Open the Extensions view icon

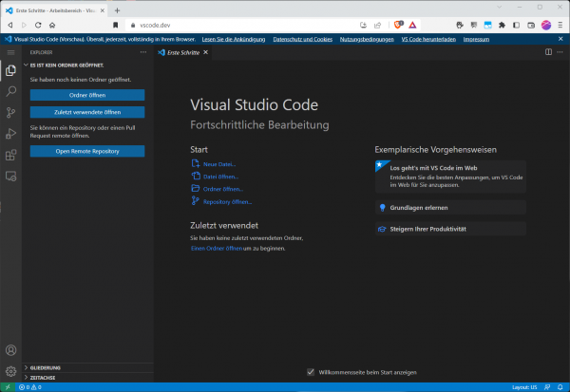point(10,155)
